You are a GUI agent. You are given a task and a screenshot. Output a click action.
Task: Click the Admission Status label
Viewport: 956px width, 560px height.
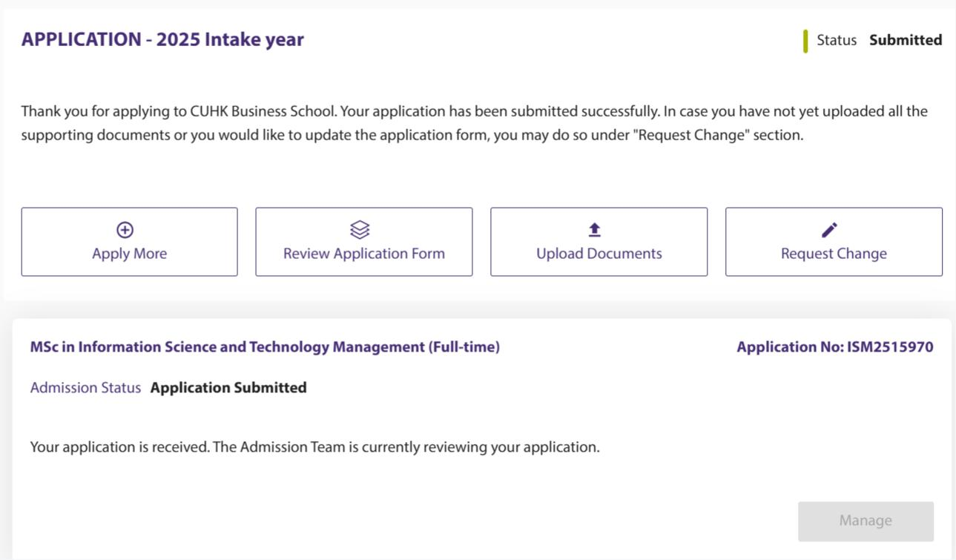[85, 387]
